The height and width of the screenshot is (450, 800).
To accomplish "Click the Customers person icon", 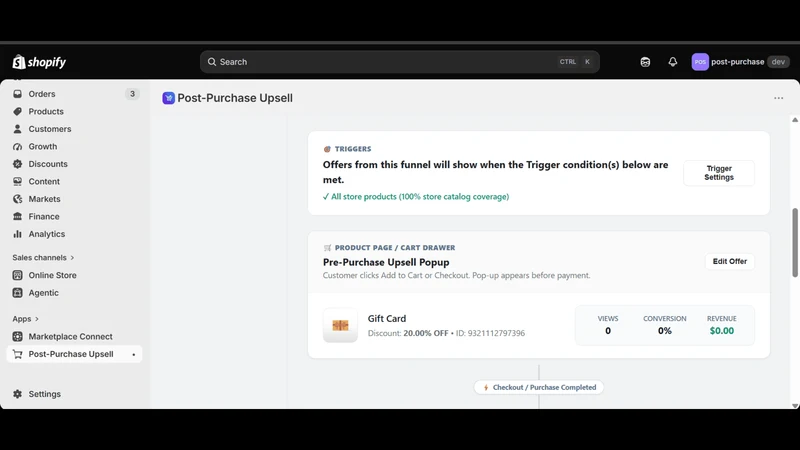I will click(x=17, y=129).
